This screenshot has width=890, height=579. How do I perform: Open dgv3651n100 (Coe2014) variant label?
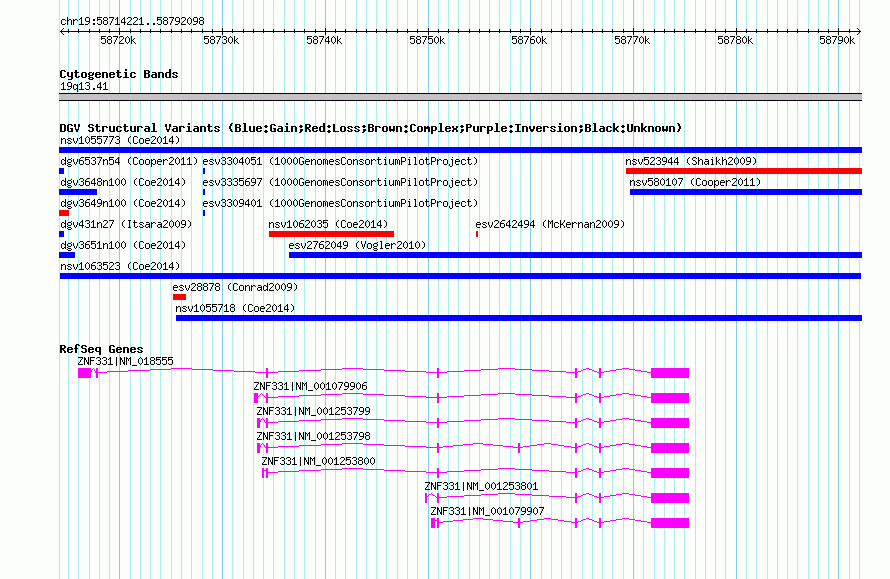[123, 245]
